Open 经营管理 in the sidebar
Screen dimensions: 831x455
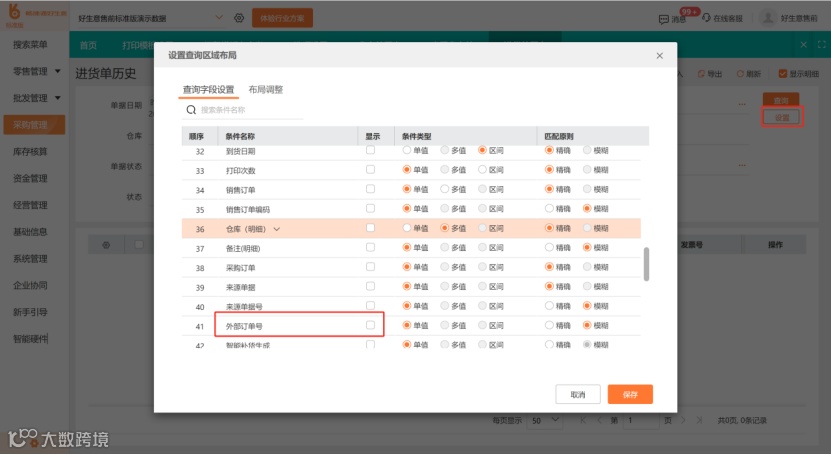[x=30, y=205]
